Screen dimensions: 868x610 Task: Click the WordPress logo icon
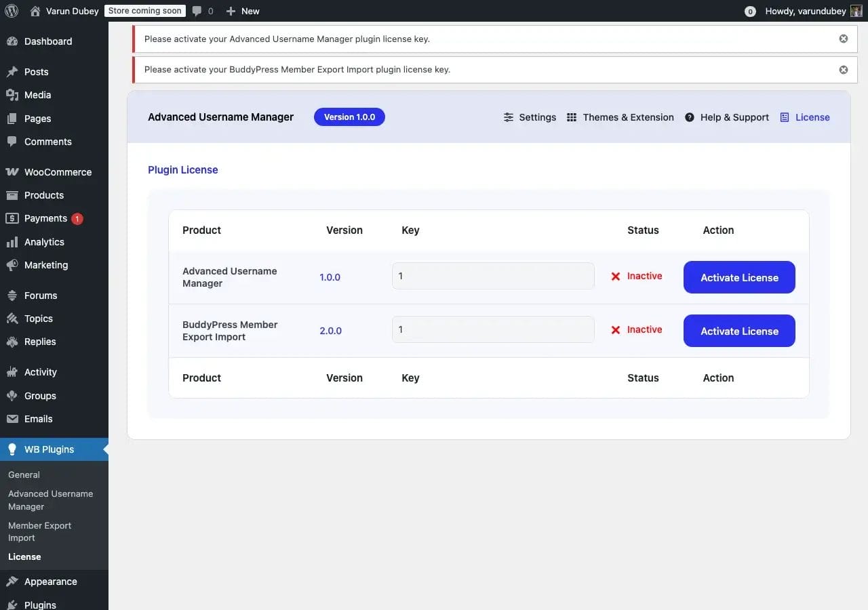[x=12, y=11]
